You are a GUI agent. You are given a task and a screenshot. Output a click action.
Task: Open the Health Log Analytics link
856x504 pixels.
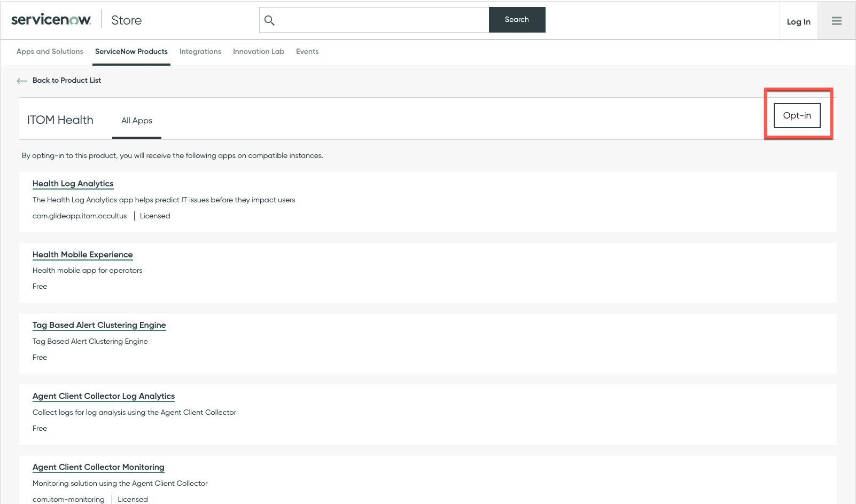(x=73, y=184)
